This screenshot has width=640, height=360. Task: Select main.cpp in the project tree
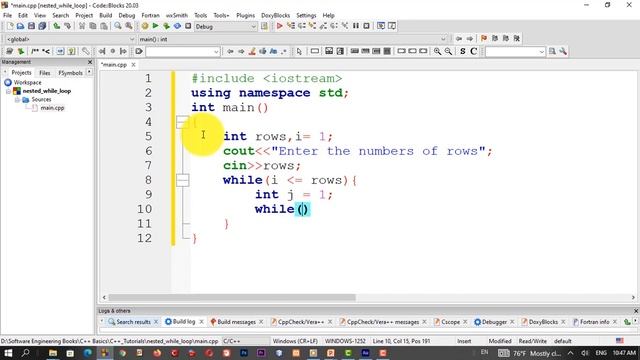52,108
